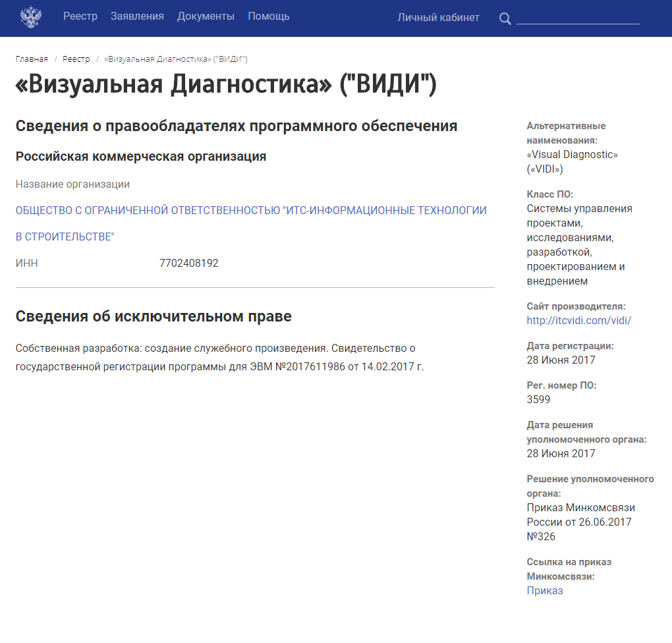The height and width of the screenshot is (643, 672).
Task: Click the Решение уполномоченного органа label
Action: click(590, 486)
